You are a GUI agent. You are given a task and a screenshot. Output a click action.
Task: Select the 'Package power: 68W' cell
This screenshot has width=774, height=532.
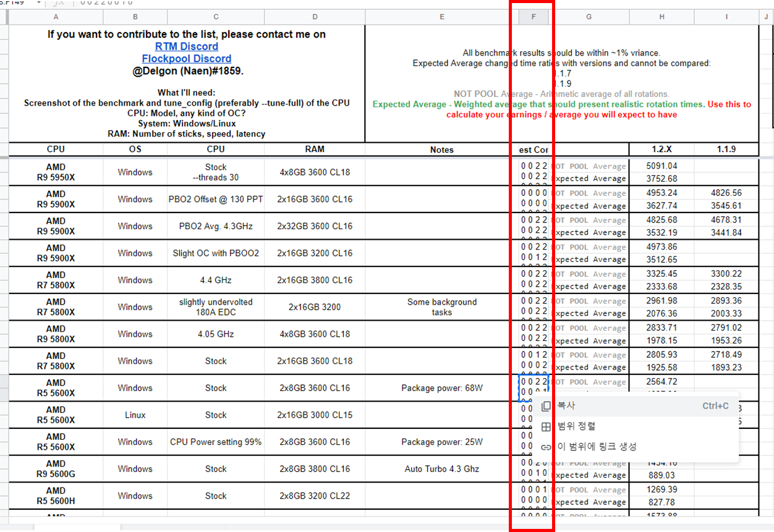pyautogui.click(x=442, y=388)
